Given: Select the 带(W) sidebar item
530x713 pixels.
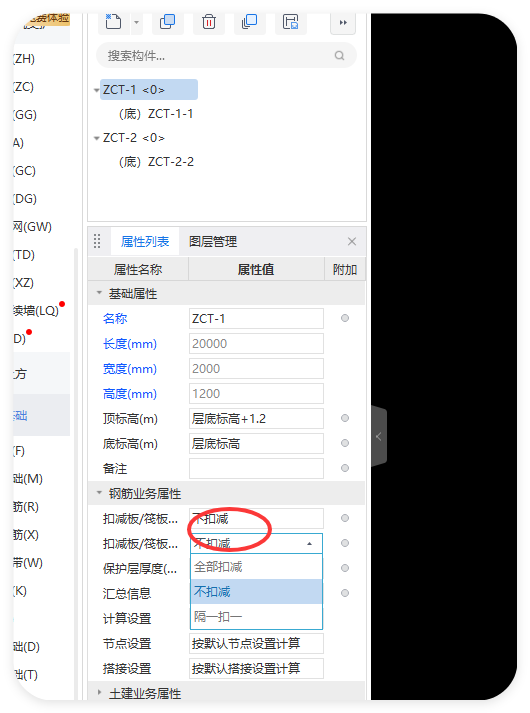Looking at the screenshot, I should click(x=28, y=563).
